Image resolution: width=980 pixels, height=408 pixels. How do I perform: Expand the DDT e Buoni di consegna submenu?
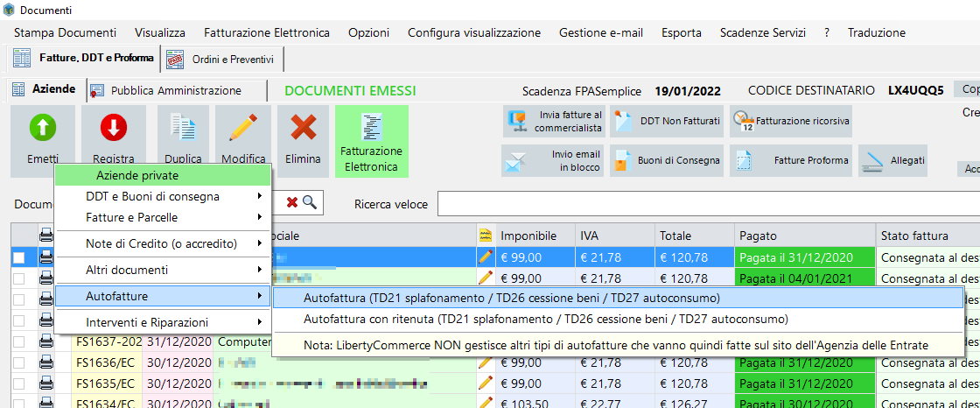tap(163, 196)
